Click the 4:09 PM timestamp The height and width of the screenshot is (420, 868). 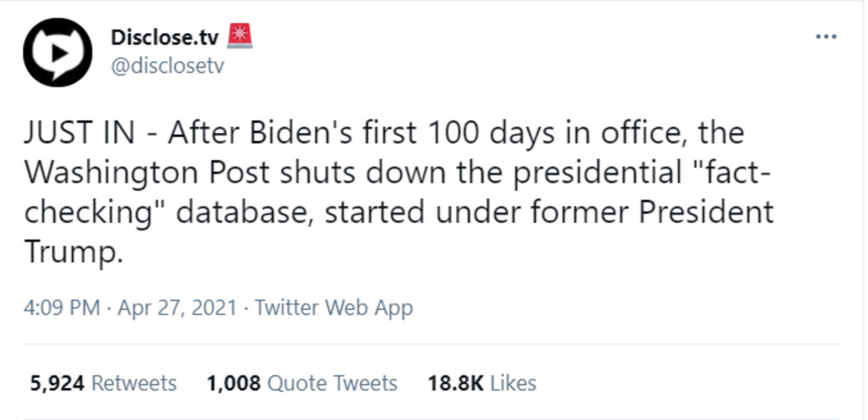point(62,307)
